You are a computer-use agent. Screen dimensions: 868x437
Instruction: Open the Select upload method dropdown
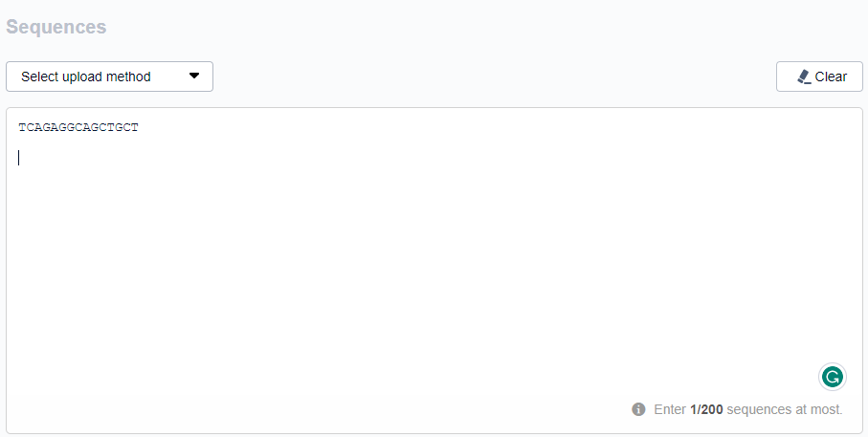(109, 76)
